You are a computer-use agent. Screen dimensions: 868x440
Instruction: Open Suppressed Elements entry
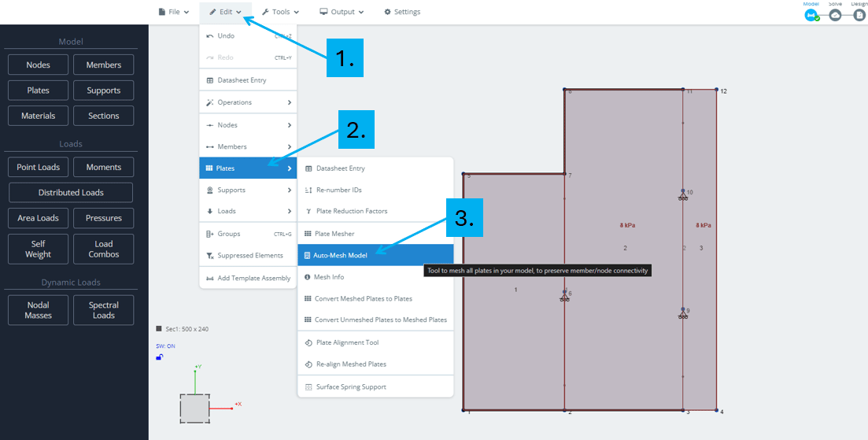point(248,256)
